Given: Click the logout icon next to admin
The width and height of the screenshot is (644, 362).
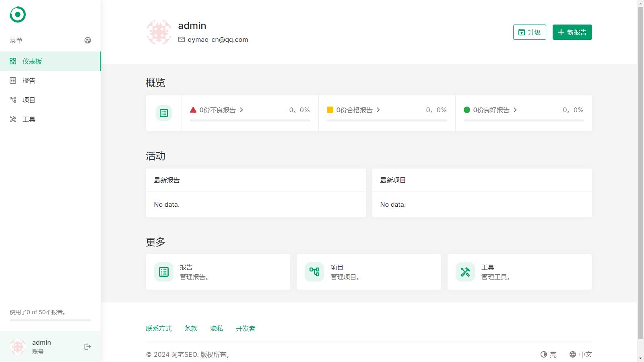Looking at the screenshot, I should 87,347.
